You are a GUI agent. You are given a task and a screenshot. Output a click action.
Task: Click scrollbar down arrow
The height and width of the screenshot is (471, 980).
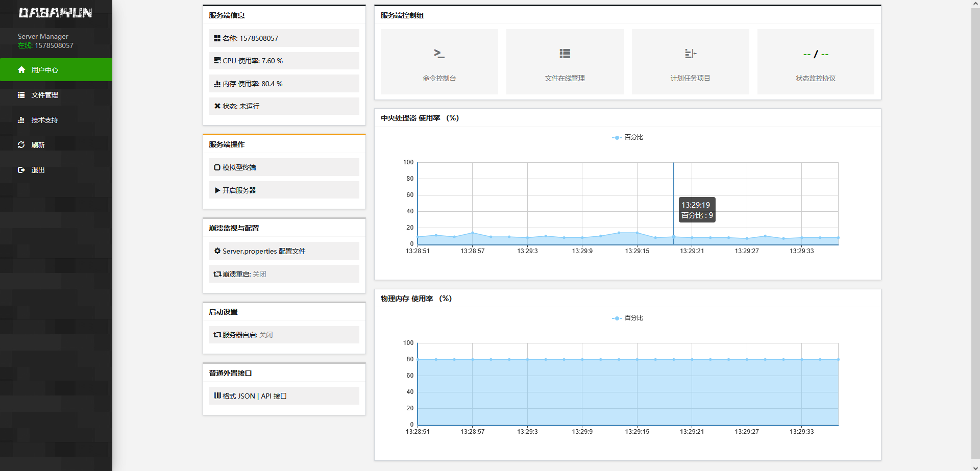point(975,467)
